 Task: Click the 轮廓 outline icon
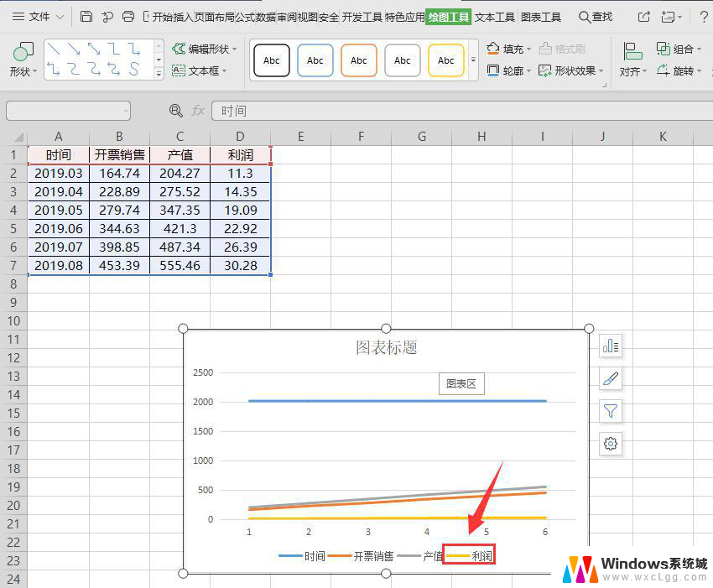[x=493, y=70]
